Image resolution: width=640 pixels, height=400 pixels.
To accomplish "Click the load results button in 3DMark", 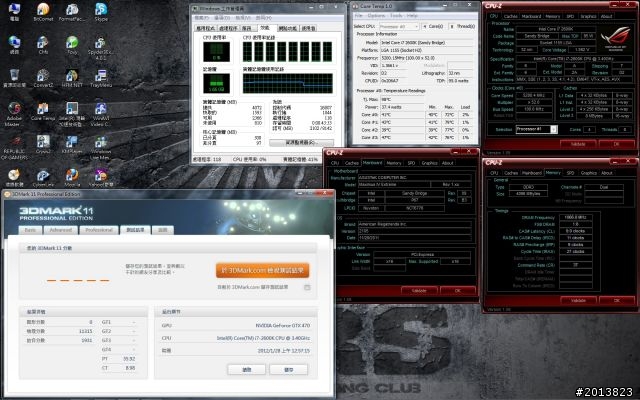I will pyautogui.click(x=247, y=369).
